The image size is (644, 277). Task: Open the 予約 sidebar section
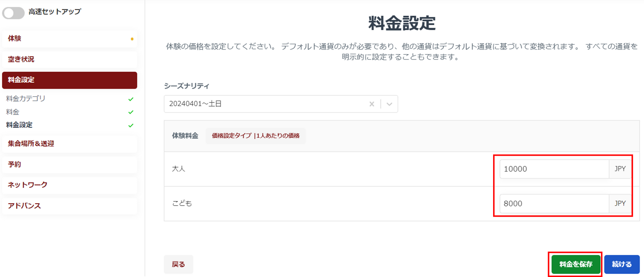click(69, 164)
